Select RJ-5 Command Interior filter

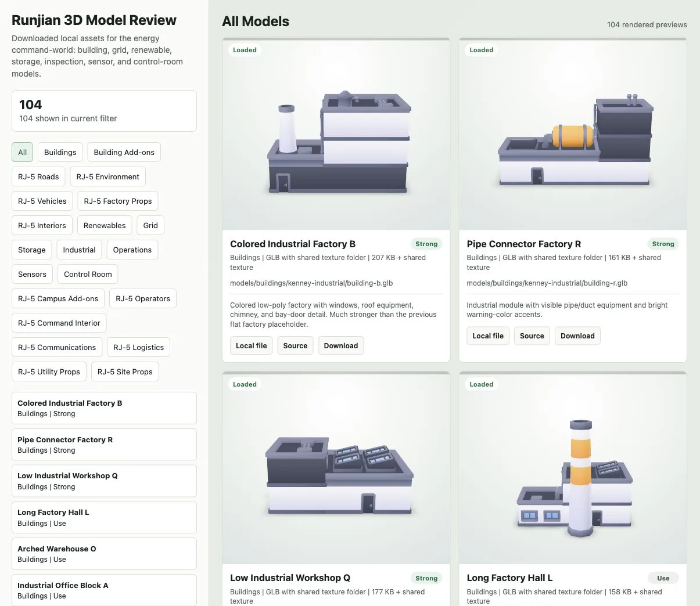coord(59,323)
